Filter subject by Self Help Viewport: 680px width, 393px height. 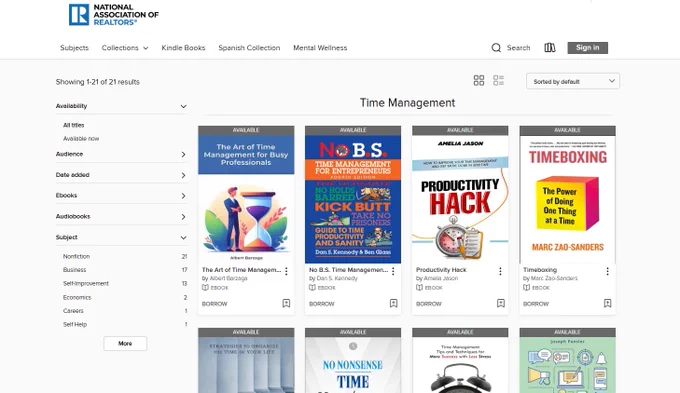(x=75, y=324)
